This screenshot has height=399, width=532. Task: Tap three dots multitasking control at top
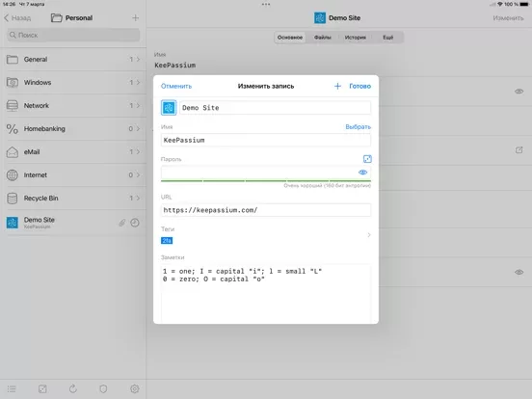point(266,5)
